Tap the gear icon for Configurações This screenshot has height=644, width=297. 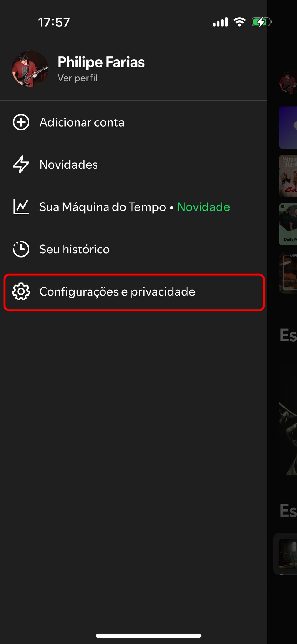[x=21, y=291]
